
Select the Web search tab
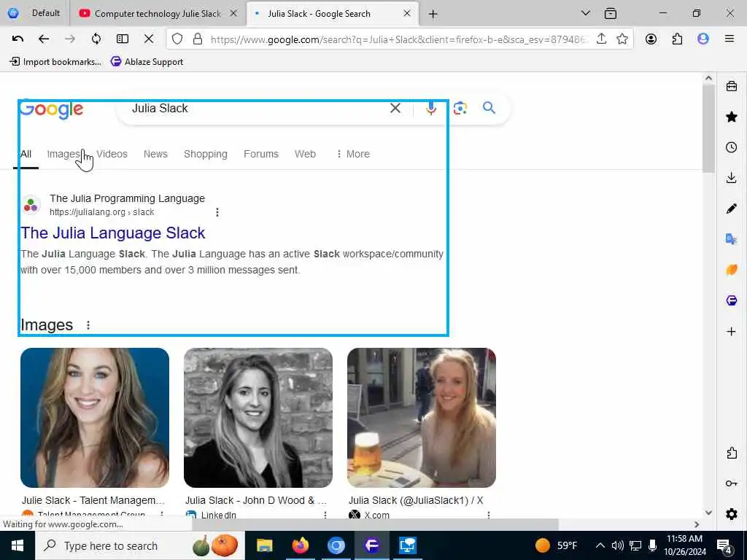[x=305, y=154]
